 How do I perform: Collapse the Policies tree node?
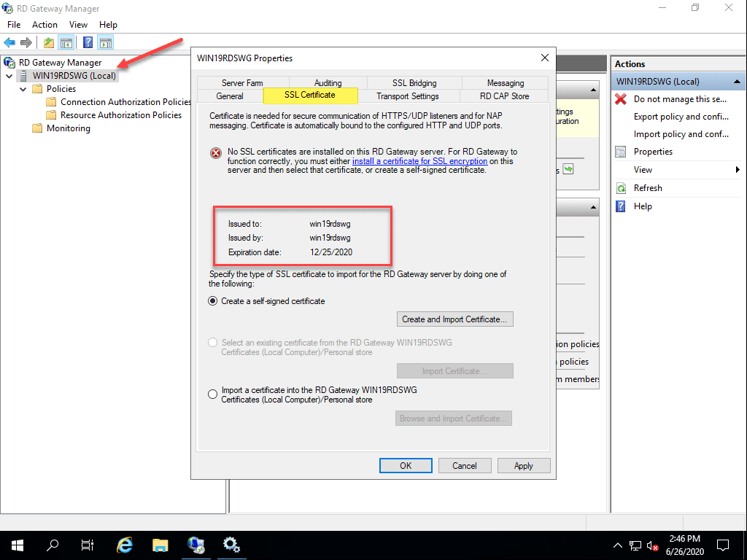coord(23,89)
